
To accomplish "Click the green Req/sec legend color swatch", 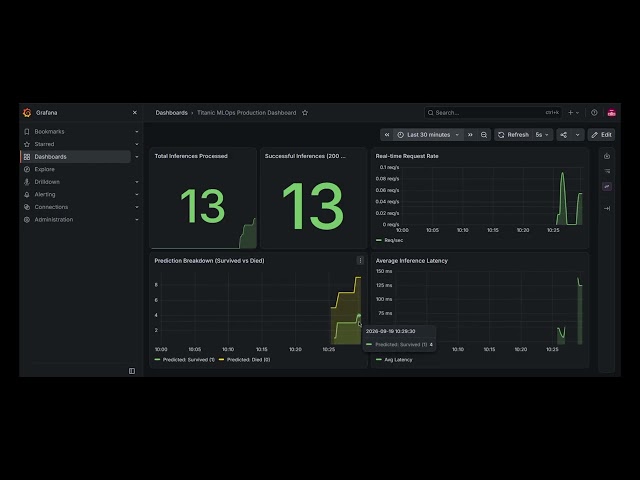I will pos(378,240).
